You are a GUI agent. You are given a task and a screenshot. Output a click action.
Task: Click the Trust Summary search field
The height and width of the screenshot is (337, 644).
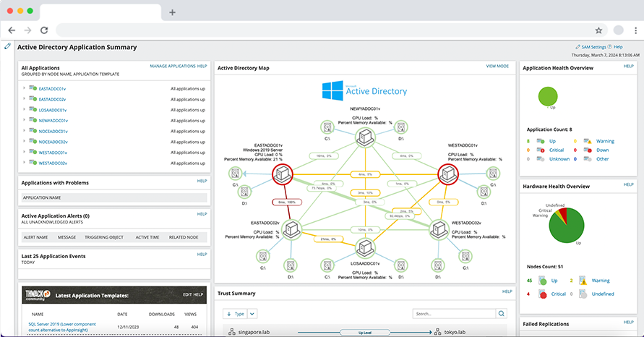454,314
